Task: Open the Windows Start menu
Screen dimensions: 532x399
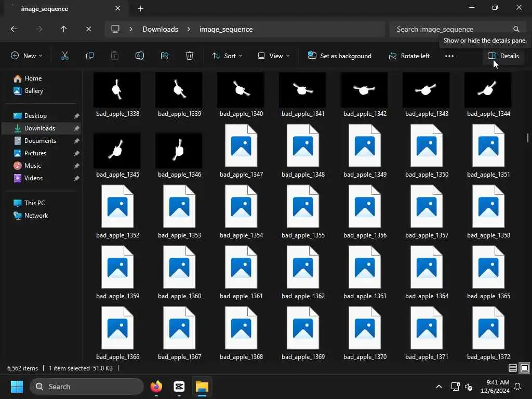Action: coord(17,387)
